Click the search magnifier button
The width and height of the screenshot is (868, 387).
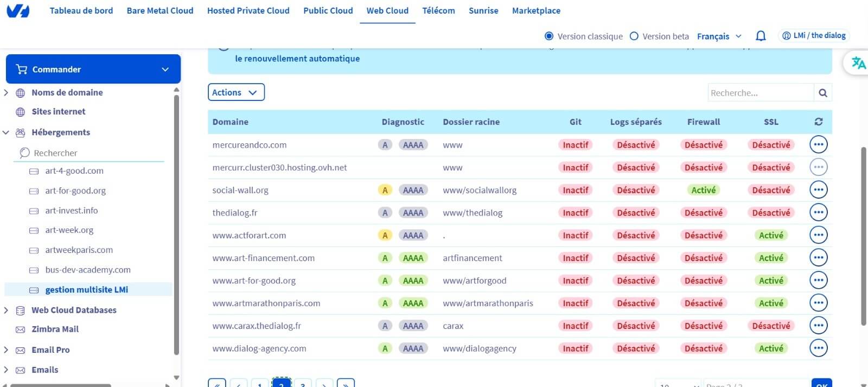click(823, 93)
